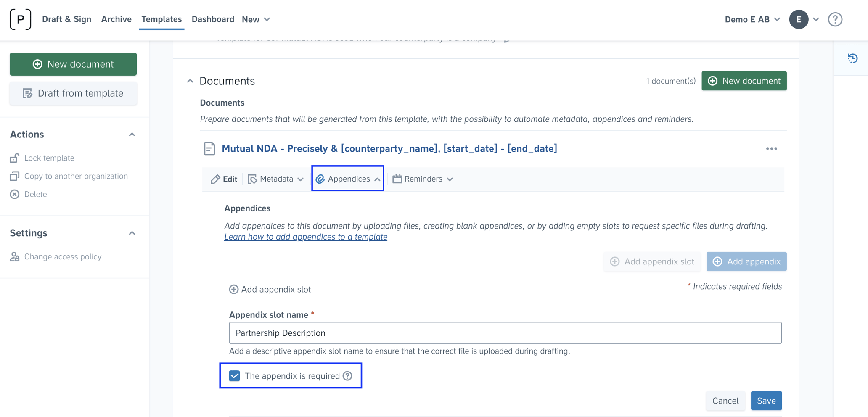The height and width of the screenshot is (417, 868).
Task: Collapse the Documents section
Action: tap(190, 81)
